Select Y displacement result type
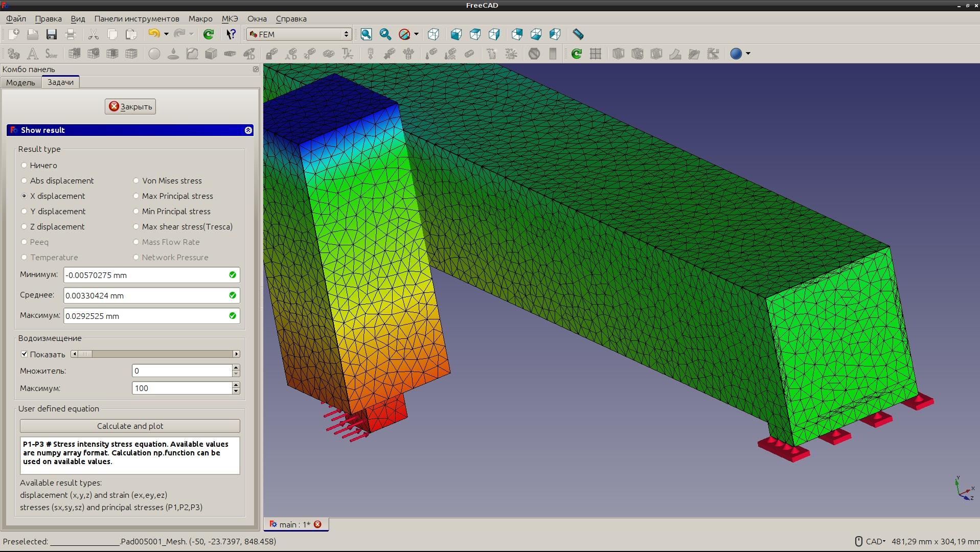Screen dimensions: 980x552 click(x=53, y=211)
